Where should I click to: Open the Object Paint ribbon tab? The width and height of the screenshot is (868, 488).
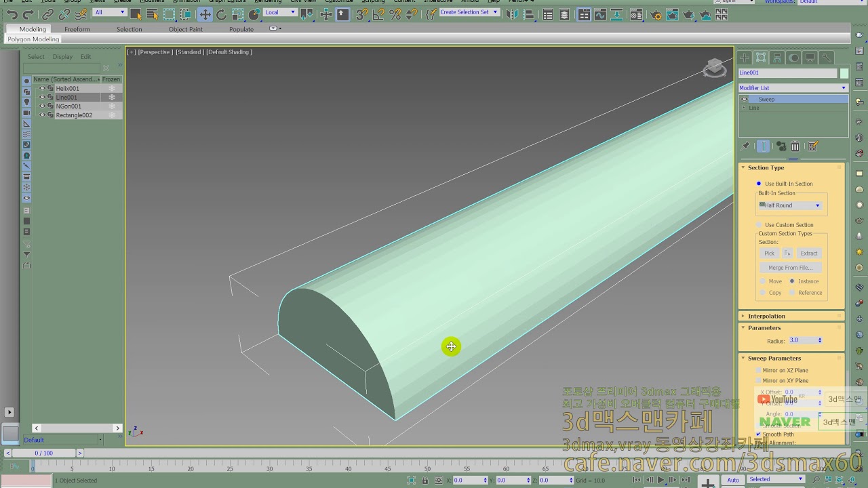186,29
